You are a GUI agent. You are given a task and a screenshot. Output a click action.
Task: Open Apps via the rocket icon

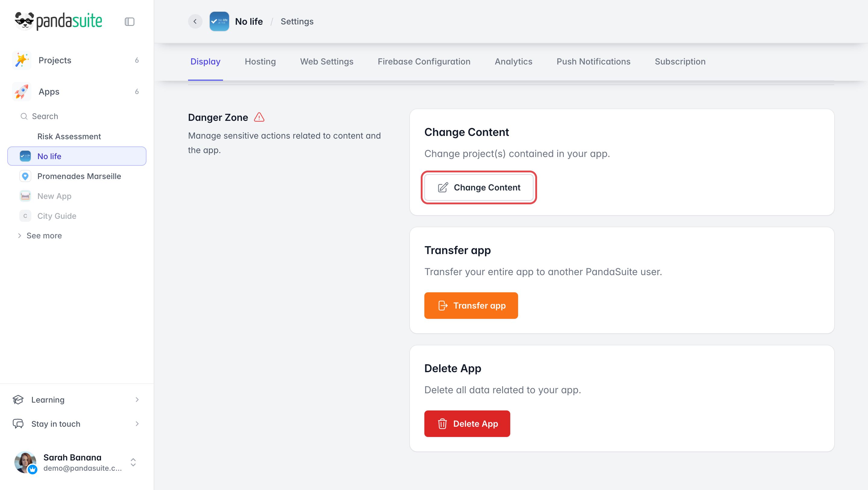[22, 92]
